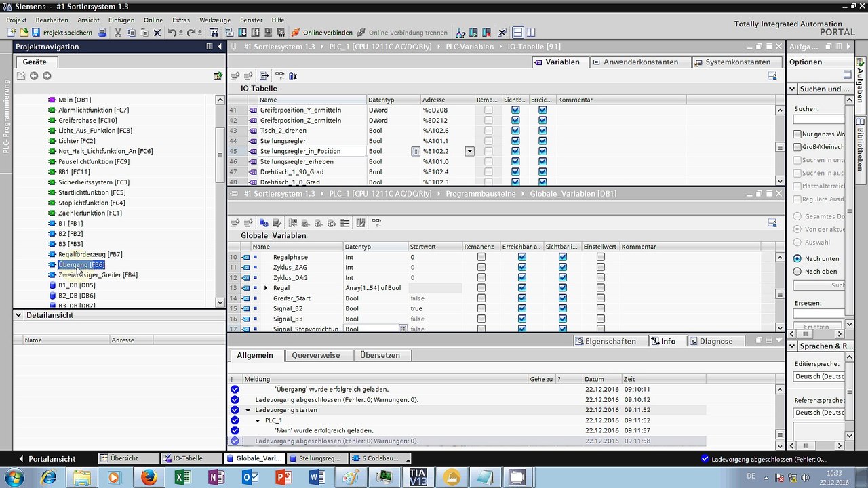
Task: Select Nach oben search direction
Action: (x=797, y=271)
